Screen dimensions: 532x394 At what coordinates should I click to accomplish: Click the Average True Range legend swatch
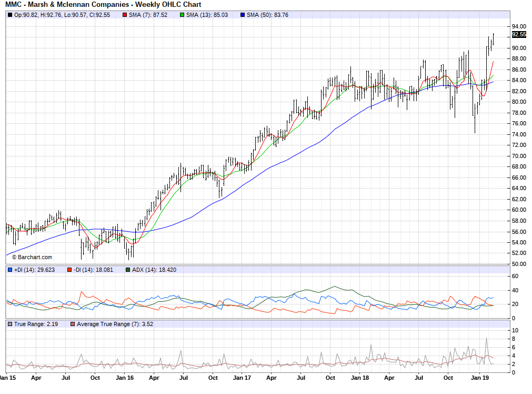pyautogui.click(x=73, y=324)
